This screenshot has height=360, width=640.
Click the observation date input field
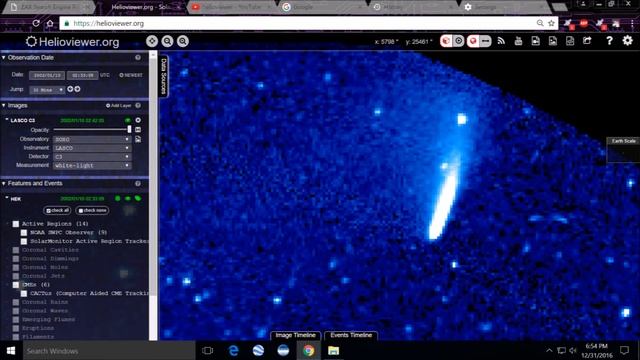pyautogui.click(x=47, y=75)
